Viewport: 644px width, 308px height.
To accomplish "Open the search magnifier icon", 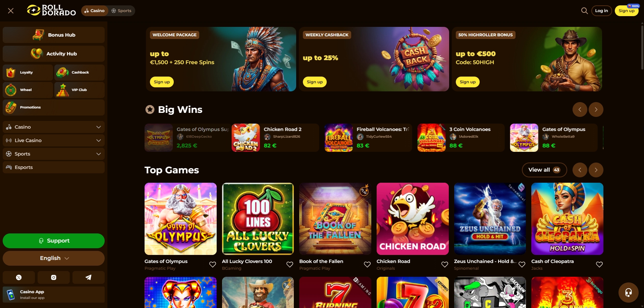I will click(x=584, y=11).
